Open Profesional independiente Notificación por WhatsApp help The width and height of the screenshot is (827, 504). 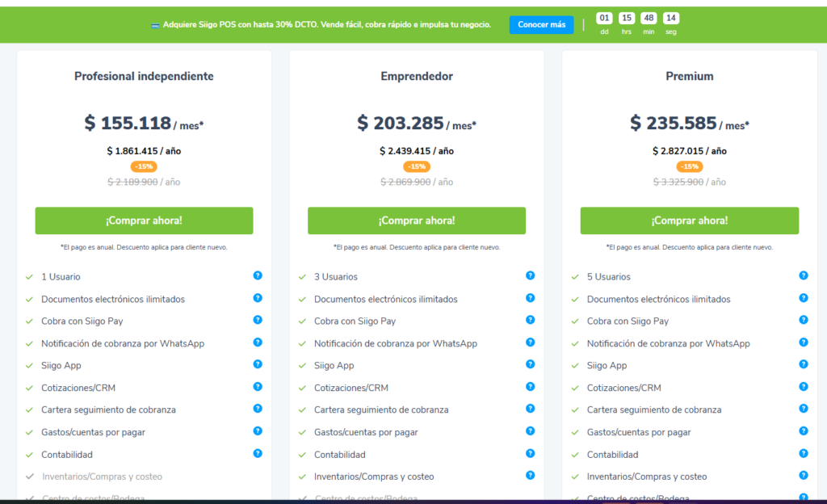coord(258,342)
